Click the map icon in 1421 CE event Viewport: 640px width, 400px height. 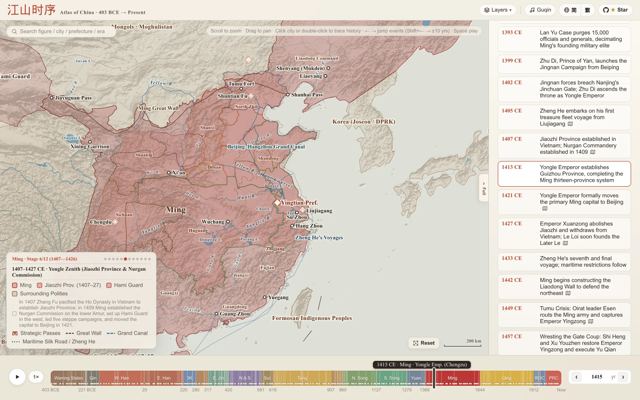click(x=544, y=209)
